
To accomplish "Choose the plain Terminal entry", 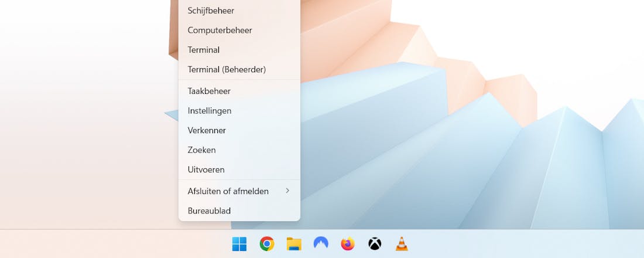I will coord(204,50).
